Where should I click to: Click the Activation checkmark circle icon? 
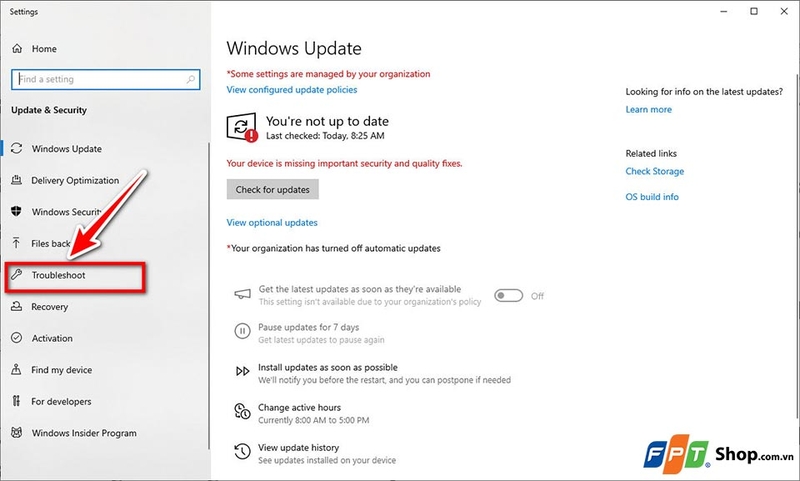(x=16, y=338)
